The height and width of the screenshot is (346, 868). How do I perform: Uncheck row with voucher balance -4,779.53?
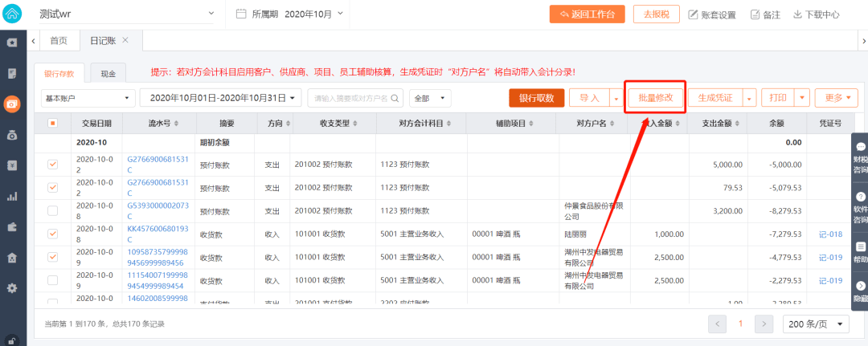click(x=52, y=257)
